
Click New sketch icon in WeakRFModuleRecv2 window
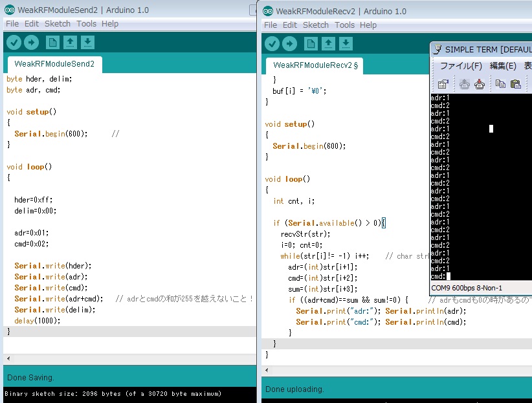pos(311,44)
